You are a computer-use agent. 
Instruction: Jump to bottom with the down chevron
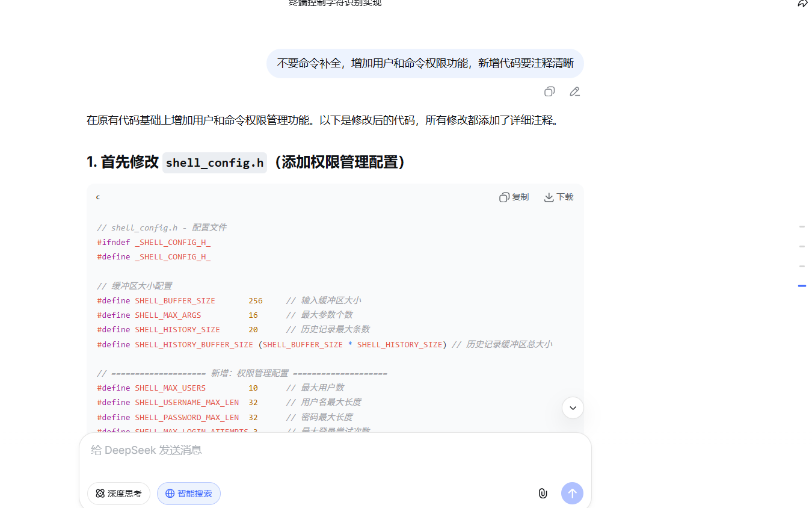[x=573, y=408]
